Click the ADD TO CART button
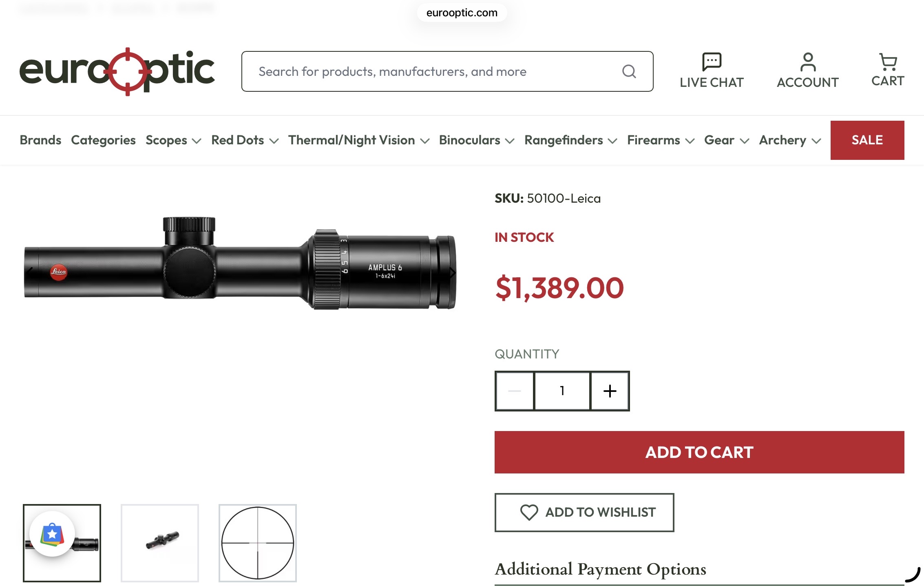Image resolution: width=924 pixels, height=586 pixels. click(699, 452)
